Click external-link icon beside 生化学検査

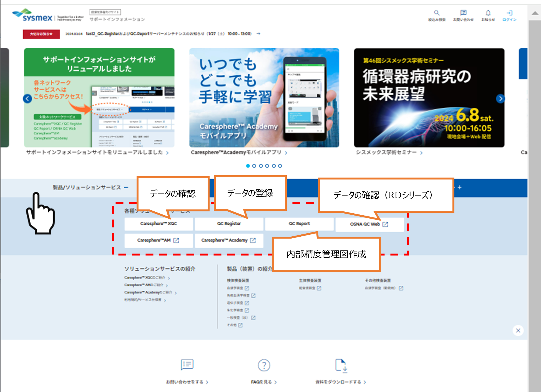(247, 310)
